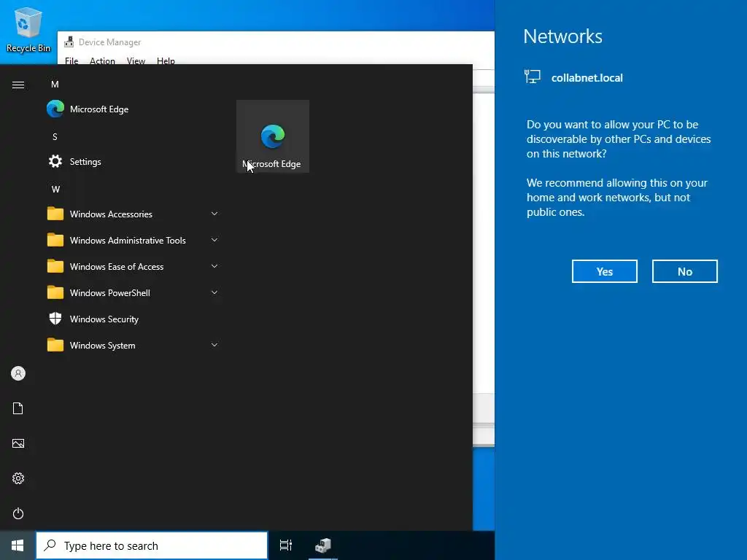The image size is (747, 560).
Task: Open Microsoft Edge from the app list
Action: click(133, 109)
